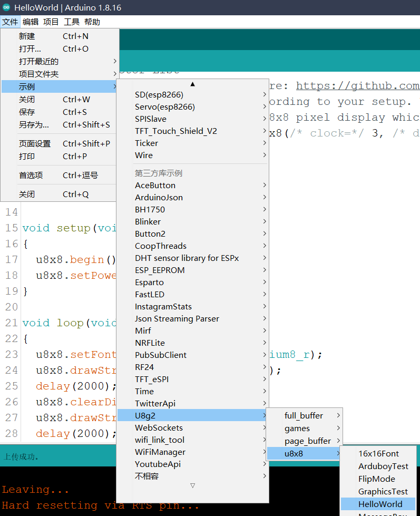Open wifi_link_tool examples submenu

[193, 440]
